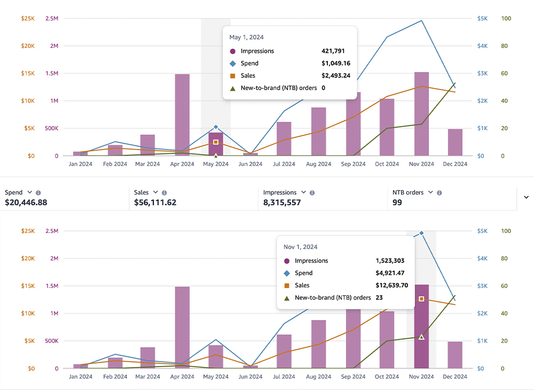Select the Aug 2024 bar in bottom chart

tap(319, 344)
